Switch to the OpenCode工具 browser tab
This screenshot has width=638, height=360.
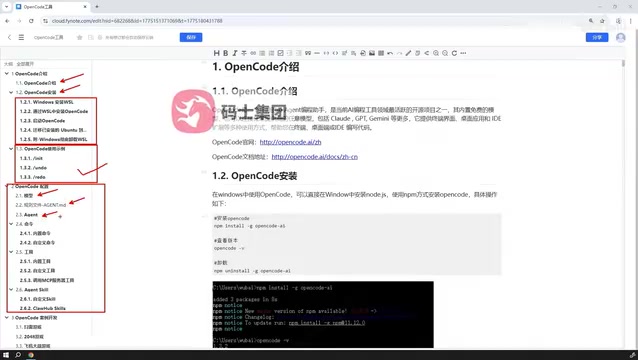click(51, 7)
